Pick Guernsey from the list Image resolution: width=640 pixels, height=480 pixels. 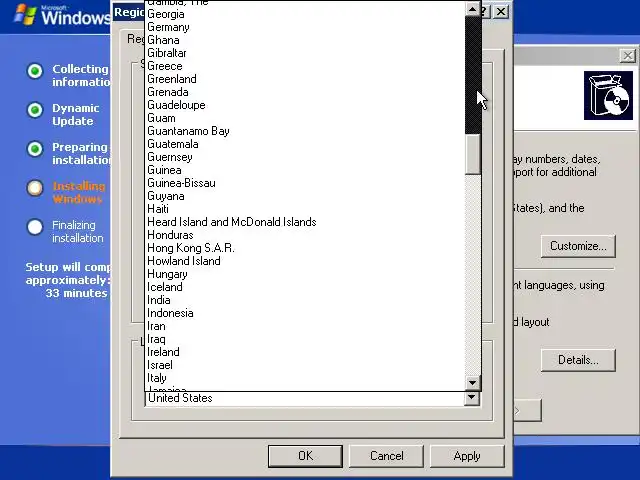pyautogui.click(x=305, y=157)
